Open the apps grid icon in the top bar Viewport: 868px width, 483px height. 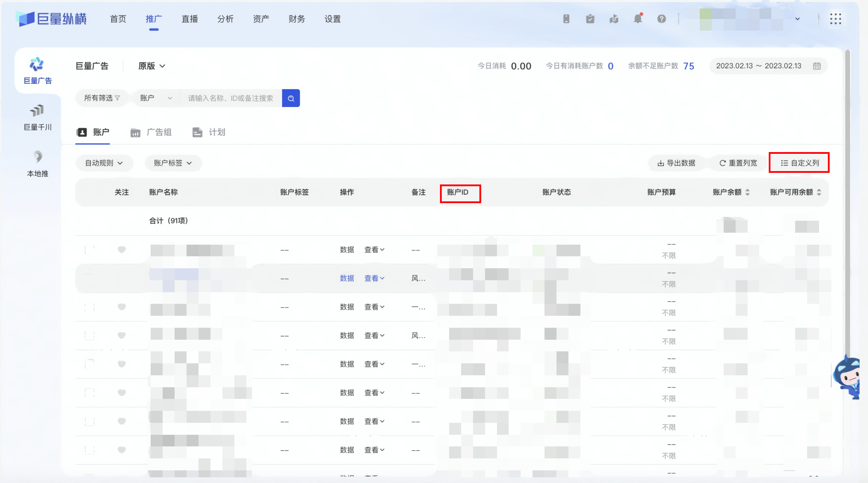[x=835, y=19]
